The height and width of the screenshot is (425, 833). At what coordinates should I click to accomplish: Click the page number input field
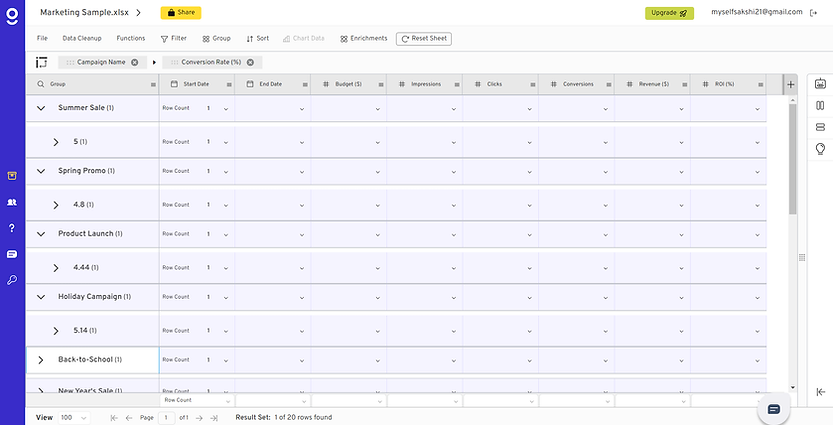coord(167,417)
